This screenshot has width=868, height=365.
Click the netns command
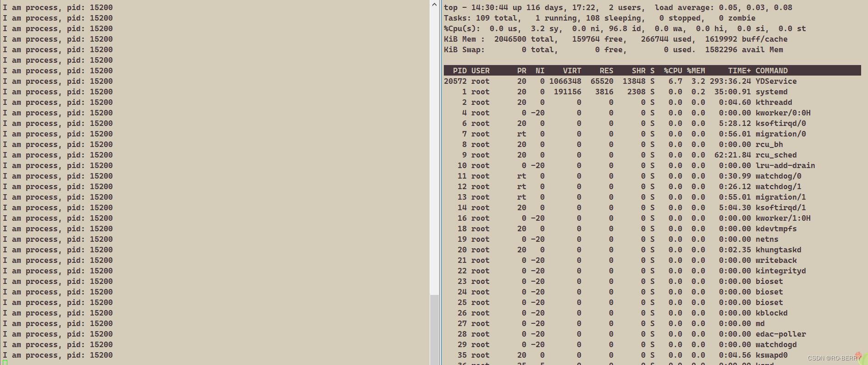point(767,239)
